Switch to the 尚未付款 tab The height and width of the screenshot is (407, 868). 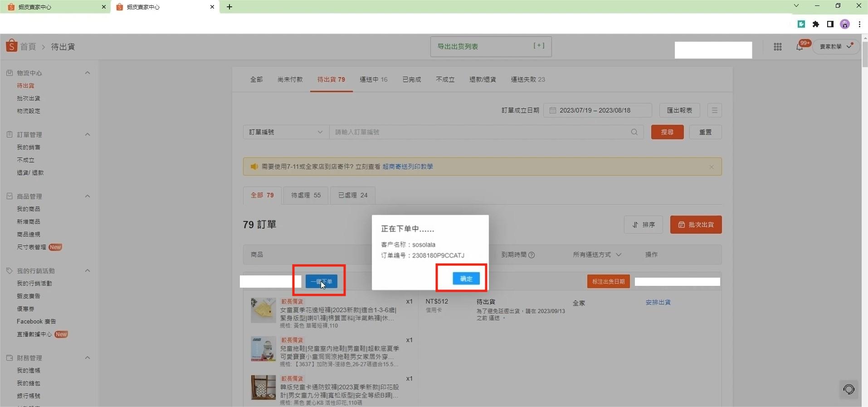click(x=290, y=79)
